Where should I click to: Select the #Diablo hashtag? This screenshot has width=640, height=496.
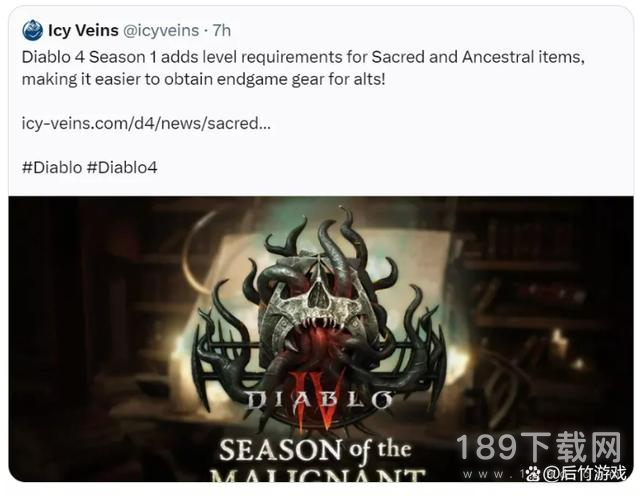(52, 167)
